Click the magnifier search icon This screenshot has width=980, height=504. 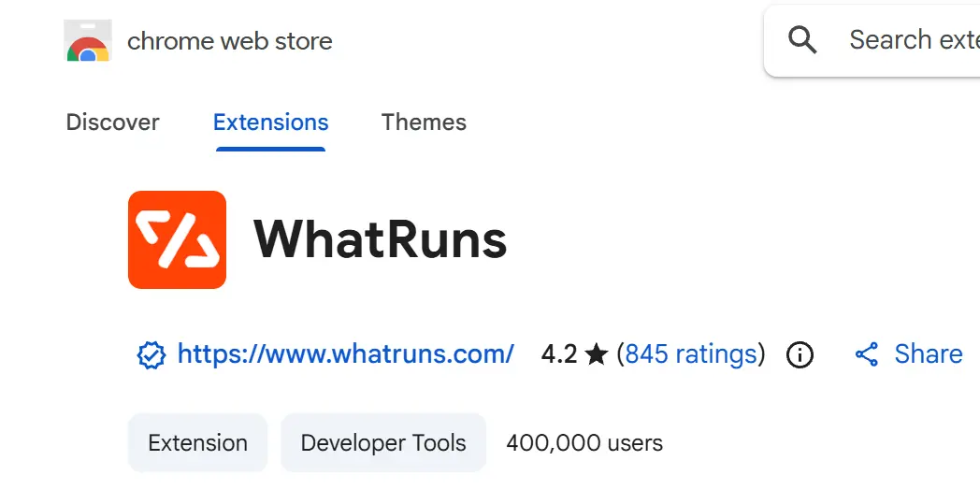pyautogui.click(x=802, y=40)
